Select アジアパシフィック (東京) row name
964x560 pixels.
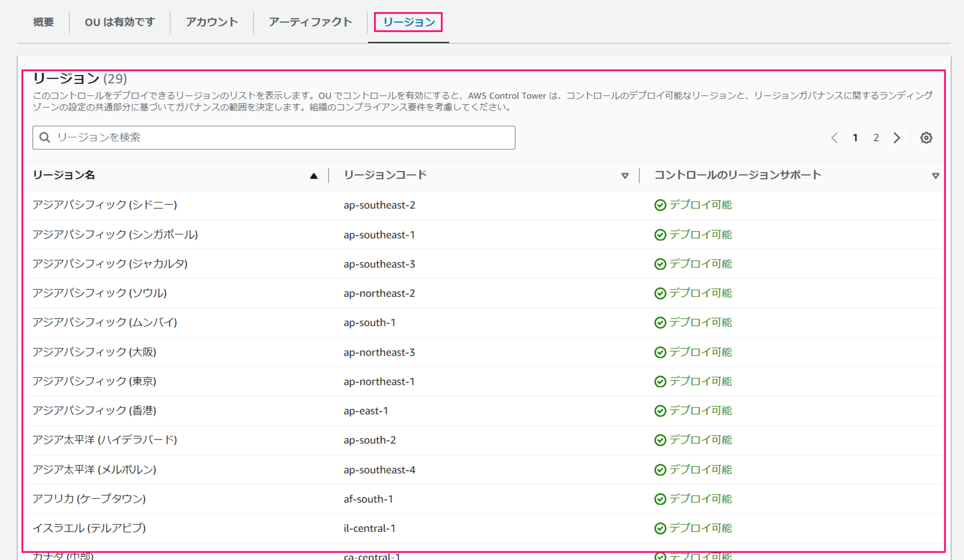(x=94, y=382)
